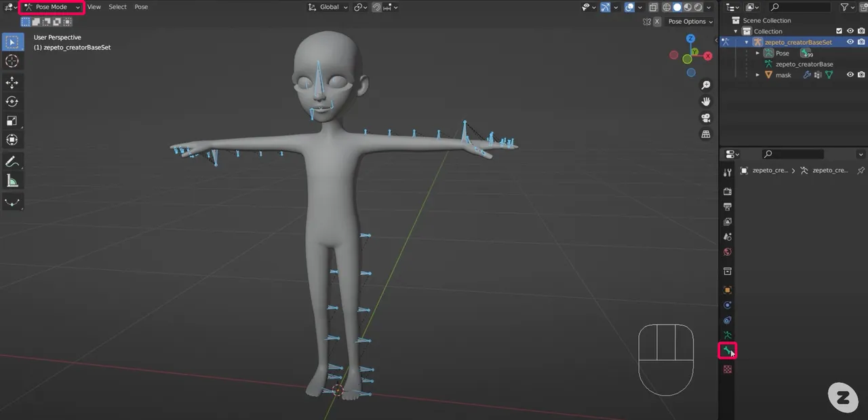Open the World Properties tab
This screenshot has width=868, height=420.
[727, 252]
